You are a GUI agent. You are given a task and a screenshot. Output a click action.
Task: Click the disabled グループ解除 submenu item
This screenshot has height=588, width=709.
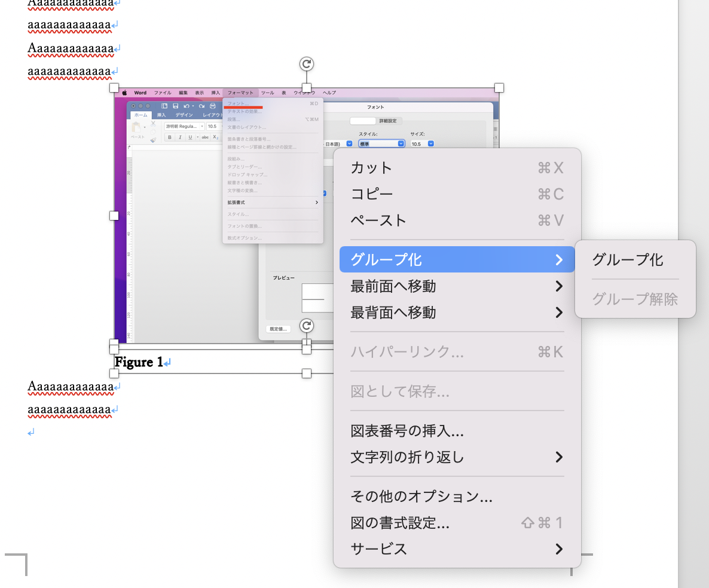635,299
